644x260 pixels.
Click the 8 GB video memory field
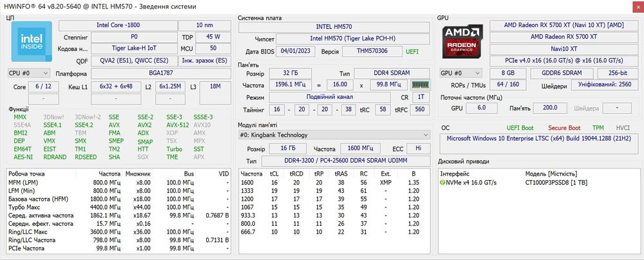pos(508,74)
